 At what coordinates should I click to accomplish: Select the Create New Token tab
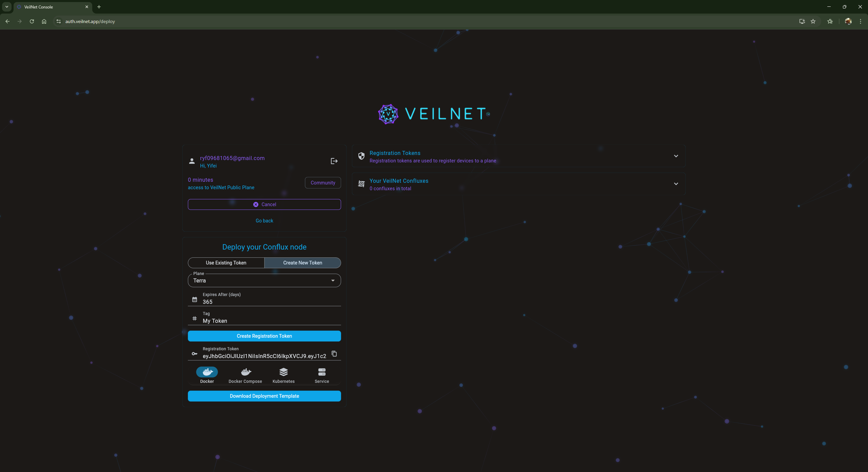tap(302, 263)
